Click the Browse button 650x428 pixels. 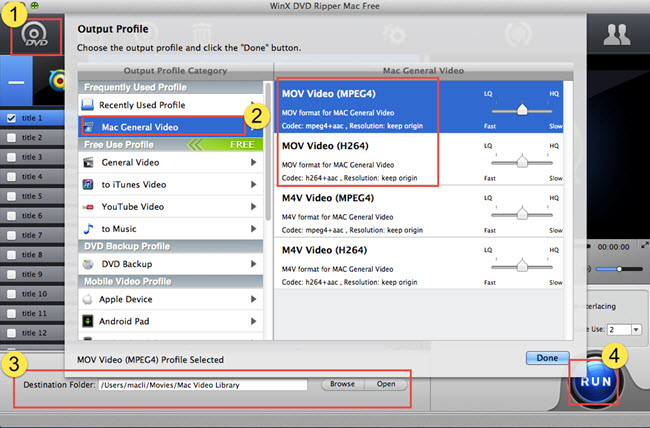click(x=342, y=384)
